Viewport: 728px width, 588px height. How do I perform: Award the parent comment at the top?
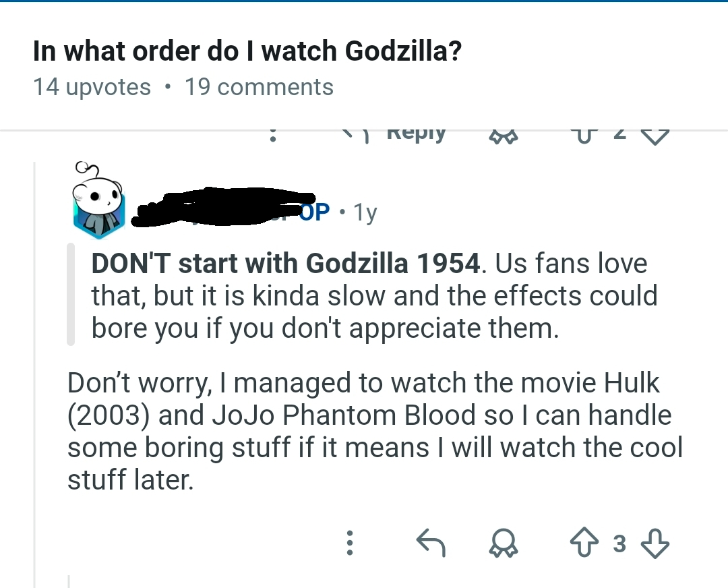pos(502,136)
